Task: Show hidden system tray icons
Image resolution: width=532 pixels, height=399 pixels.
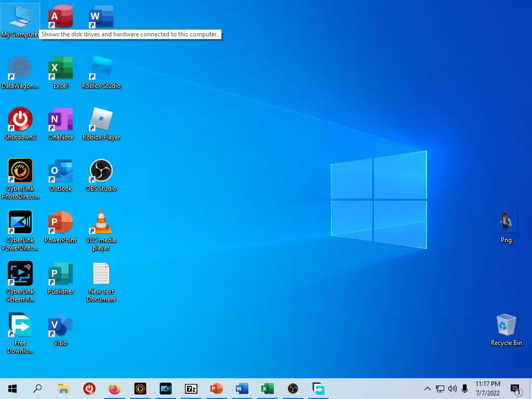Action: (428, 389)
